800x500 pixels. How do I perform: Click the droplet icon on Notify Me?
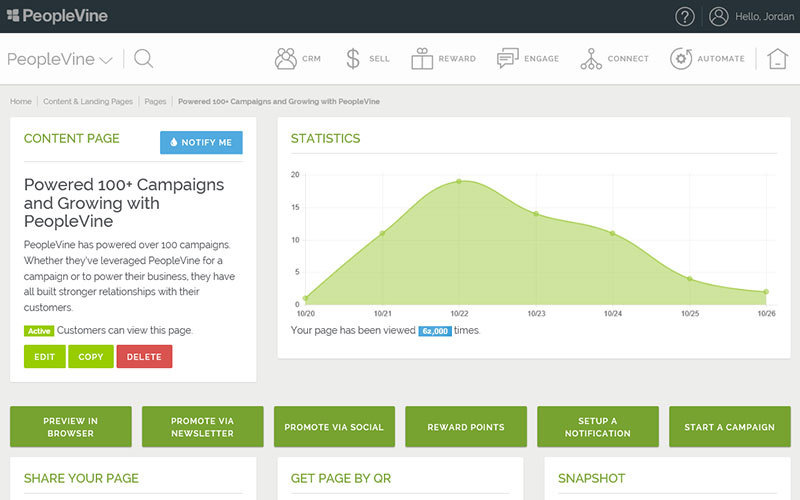tap(173, 142)
